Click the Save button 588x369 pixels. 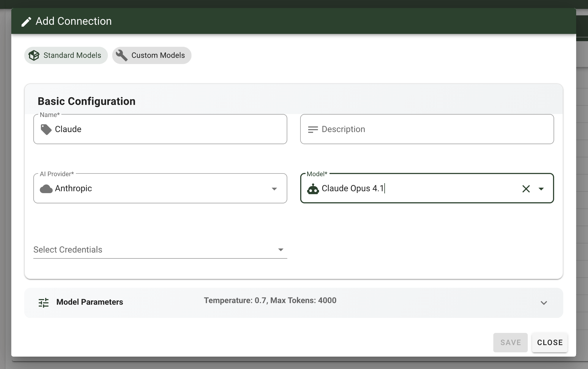[x=510, y=343]
